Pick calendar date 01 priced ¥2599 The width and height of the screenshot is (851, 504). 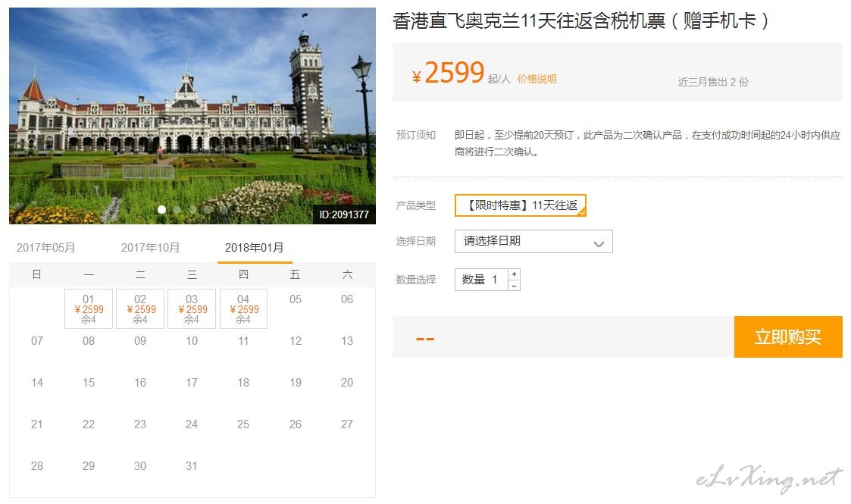tap(89, 308)
